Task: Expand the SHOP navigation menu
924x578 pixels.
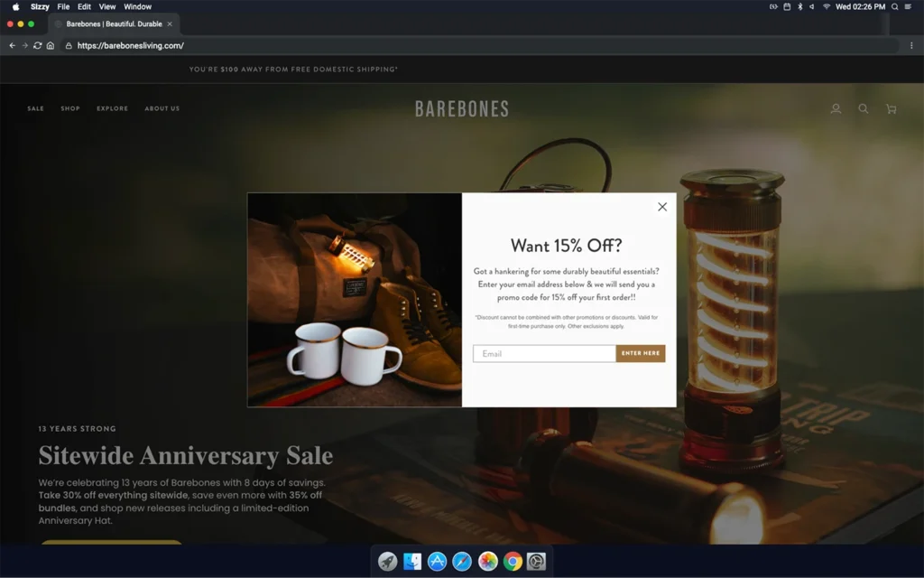Action: click(70, 108)
